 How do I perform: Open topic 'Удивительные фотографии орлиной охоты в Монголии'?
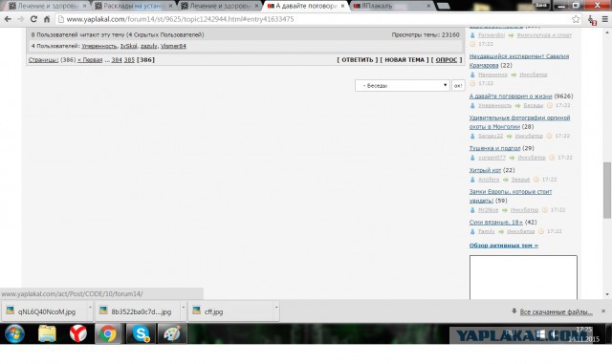coord(519,122)
